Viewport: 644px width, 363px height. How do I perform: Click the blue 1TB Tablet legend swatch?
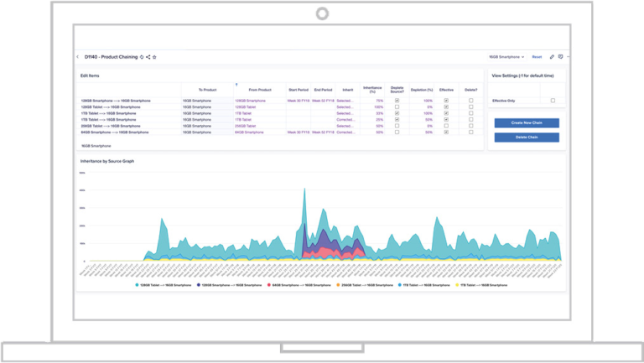click(400, 285)
